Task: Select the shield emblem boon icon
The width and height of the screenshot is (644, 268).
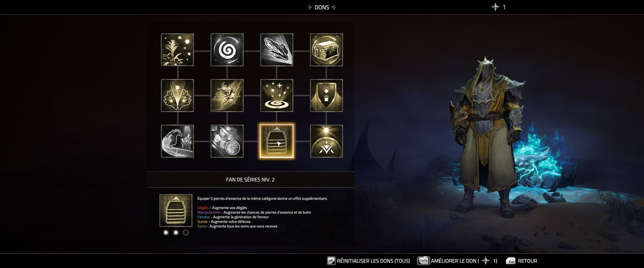Action: [326, 95]
